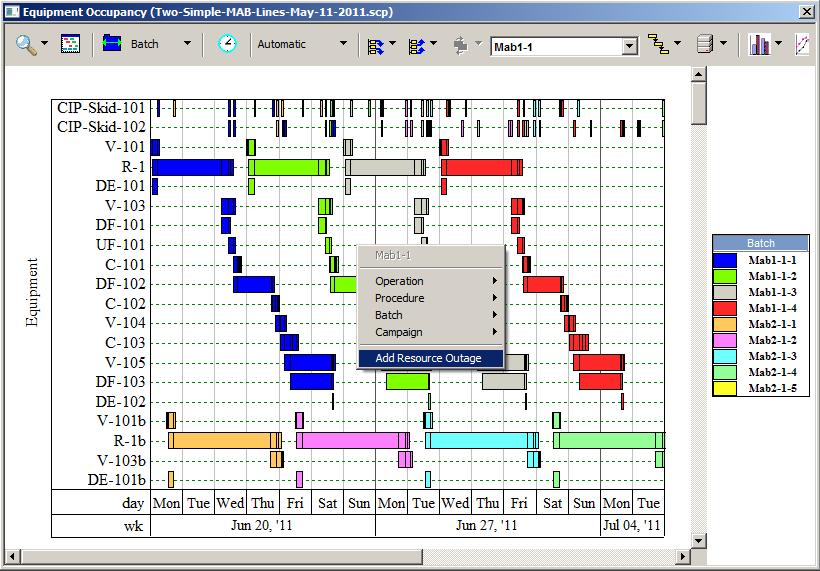Screen dimensions: 820x571
Task: Click the clock time-scale icon
Action: [228, 44]
